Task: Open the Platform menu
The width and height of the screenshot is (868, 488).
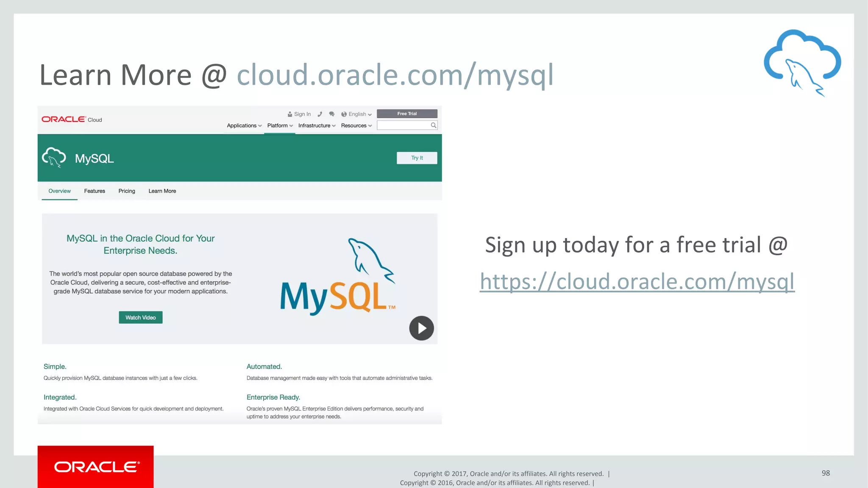Action: [280, 126]
